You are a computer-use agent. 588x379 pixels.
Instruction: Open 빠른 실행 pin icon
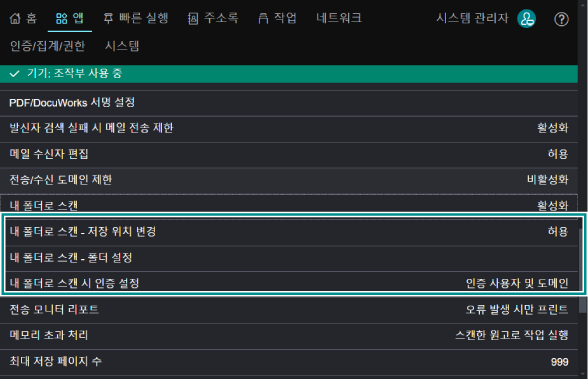click(x=108, y=18)
